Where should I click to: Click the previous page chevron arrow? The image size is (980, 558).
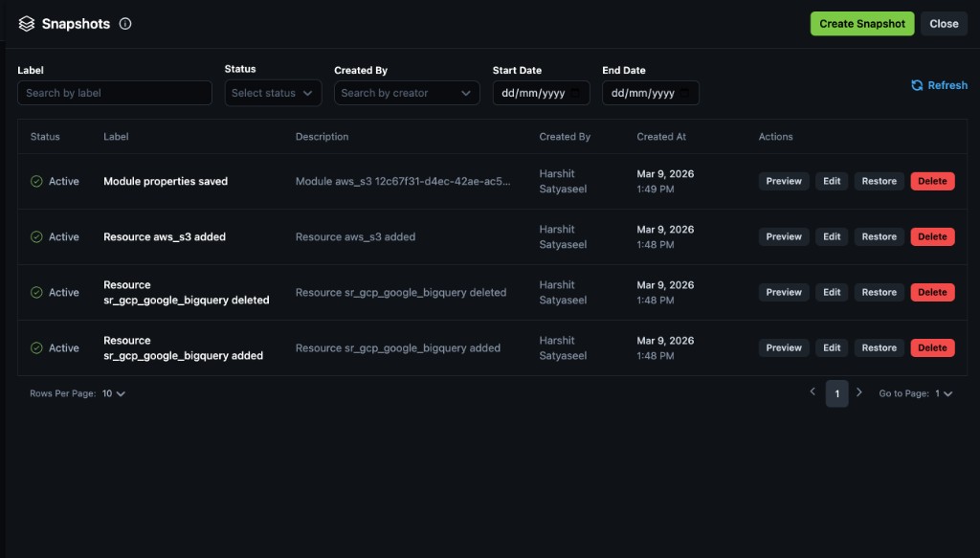(x=813, y=392)
